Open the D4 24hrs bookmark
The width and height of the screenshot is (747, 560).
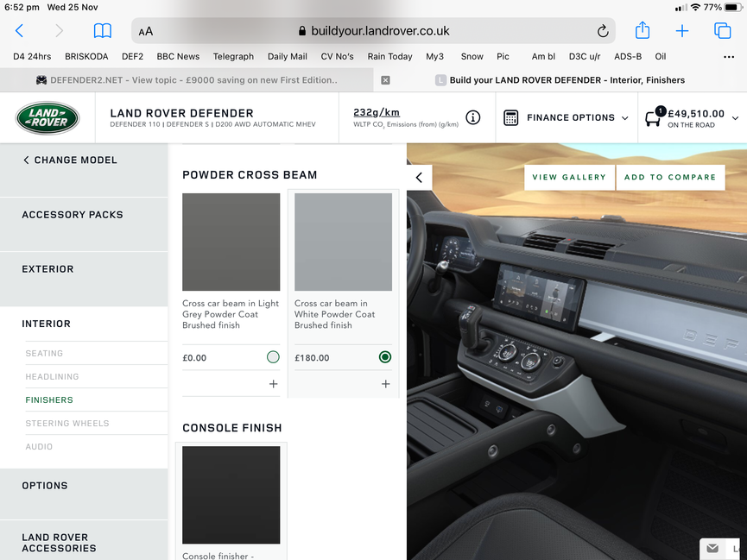(32, 57)
